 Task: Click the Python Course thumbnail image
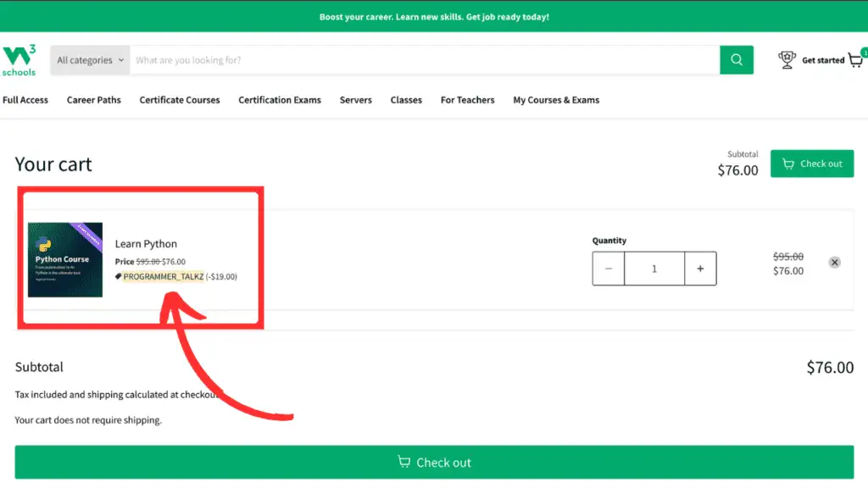click(65, 260)
